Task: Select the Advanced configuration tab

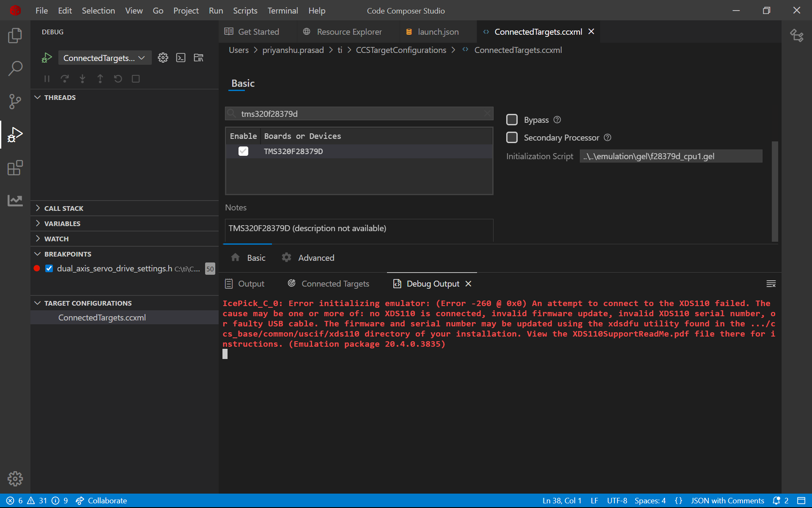Action: pyautogui.click(x=308, y=258)
